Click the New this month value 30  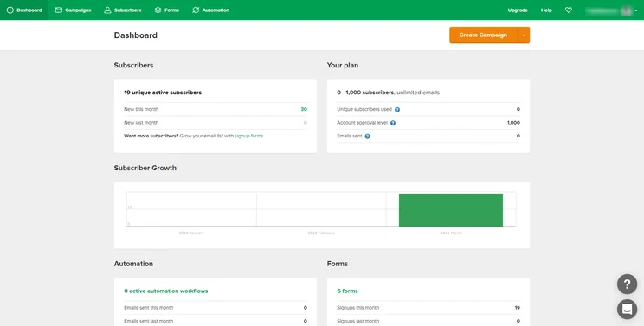304,109
